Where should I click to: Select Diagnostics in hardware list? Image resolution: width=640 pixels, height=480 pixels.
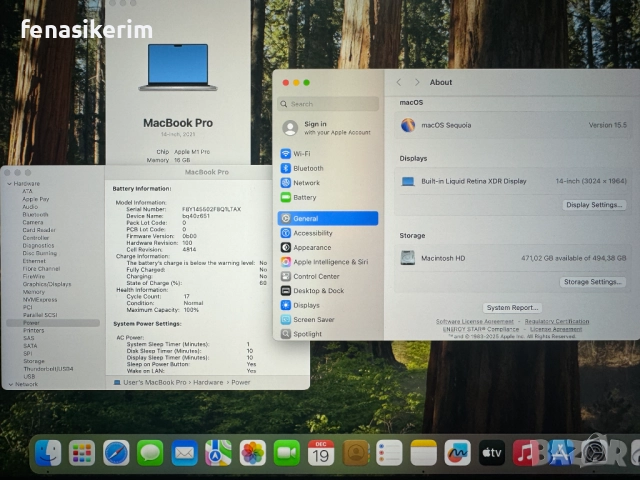coord(38,245)
